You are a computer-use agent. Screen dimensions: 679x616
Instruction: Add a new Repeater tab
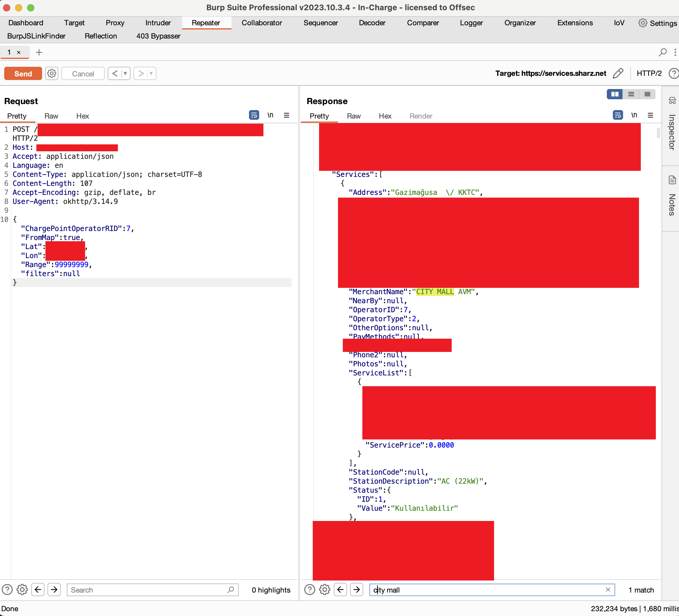[39, 52]
